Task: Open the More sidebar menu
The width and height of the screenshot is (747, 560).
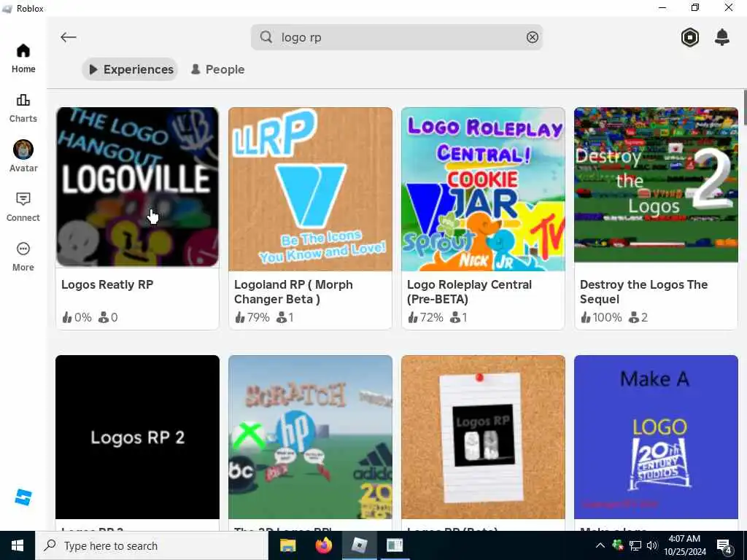Action: 23,257
